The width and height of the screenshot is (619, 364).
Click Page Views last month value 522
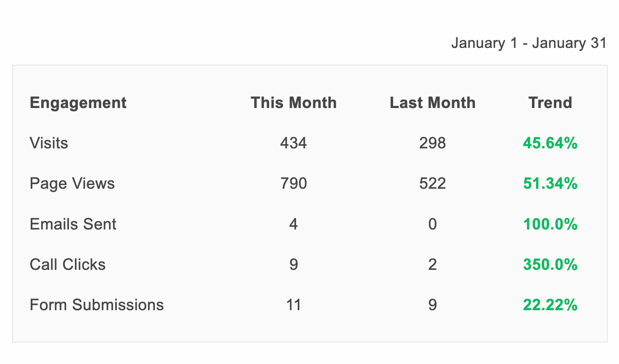[x=432, y=184]
